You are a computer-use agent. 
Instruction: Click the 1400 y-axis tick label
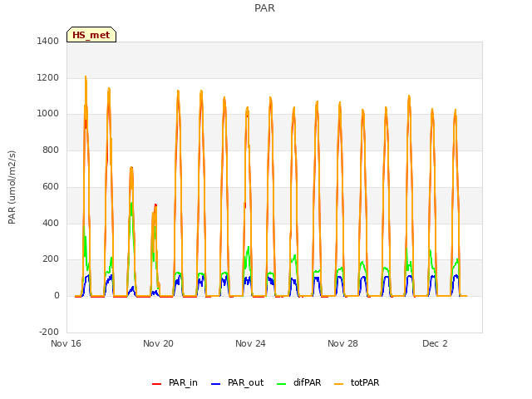point(48,41)
